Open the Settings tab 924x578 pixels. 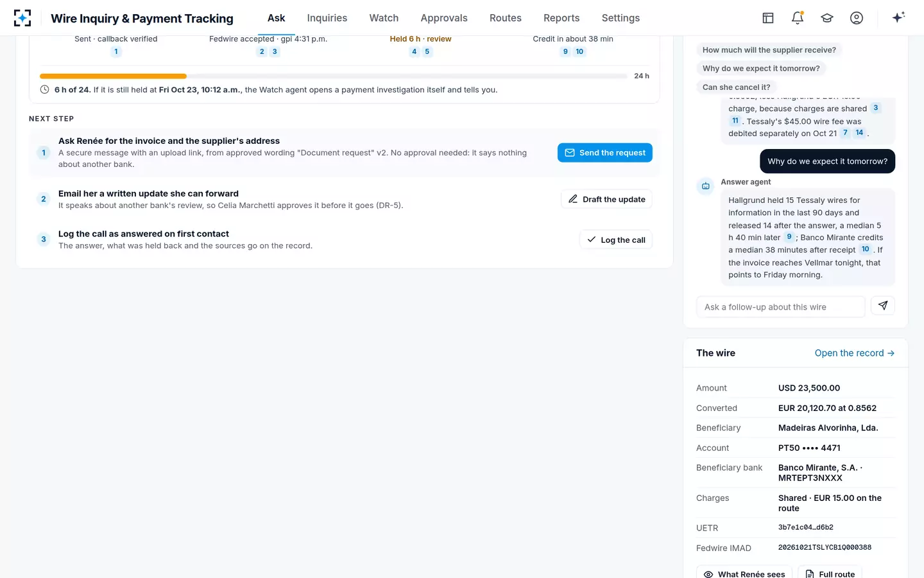(620, 18)
